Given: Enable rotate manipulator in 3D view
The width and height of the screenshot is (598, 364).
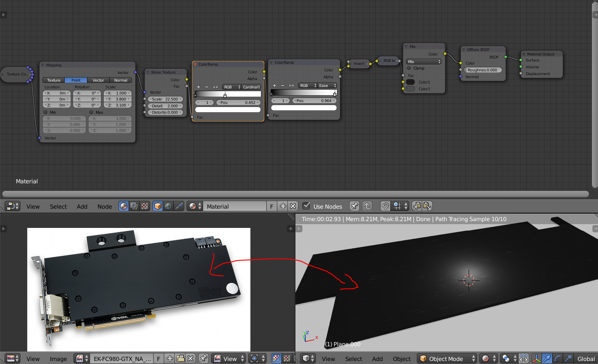Looking at the screenshot, I should click(558, 358).
